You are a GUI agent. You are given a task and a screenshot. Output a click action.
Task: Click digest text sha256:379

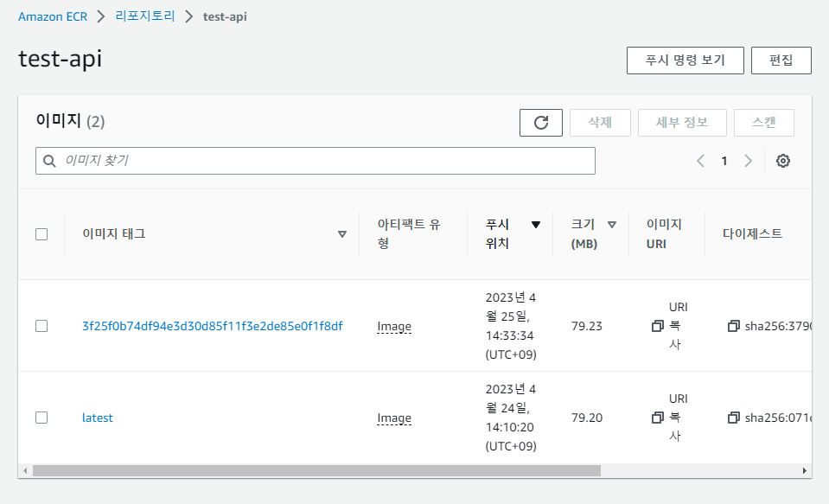coord(778,326)
